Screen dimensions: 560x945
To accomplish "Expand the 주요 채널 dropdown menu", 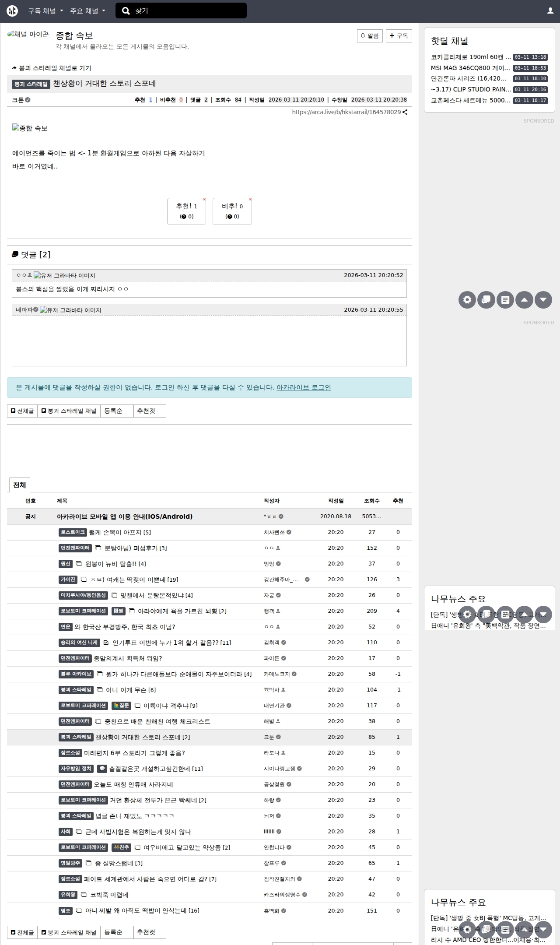I will [87, 11].
